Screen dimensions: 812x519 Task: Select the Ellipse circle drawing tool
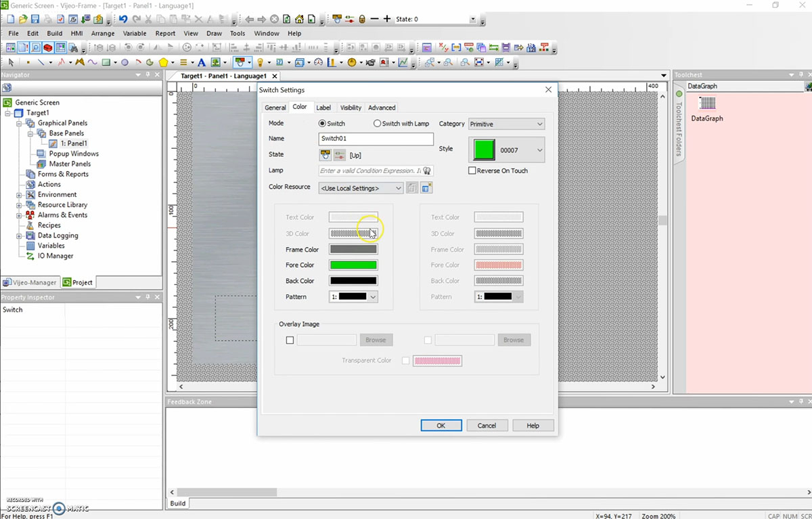125,62
